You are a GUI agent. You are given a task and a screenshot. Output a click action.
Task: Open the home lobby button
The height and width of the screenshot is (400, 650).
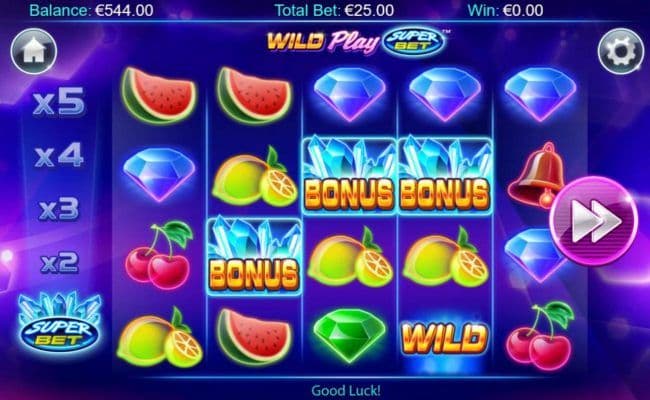pyautogui.click(x=34, y=51)
